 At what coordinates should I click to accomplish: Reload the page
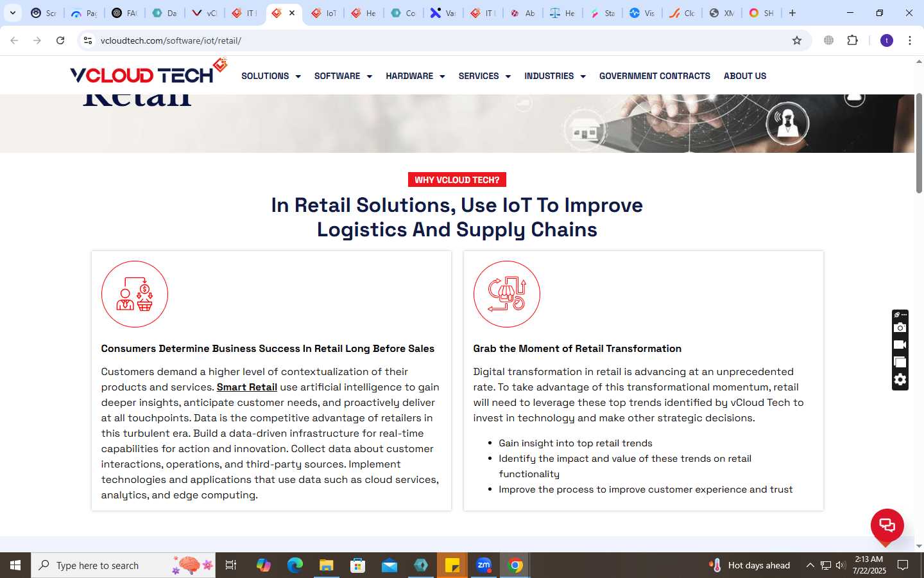(x=60, y=40)
